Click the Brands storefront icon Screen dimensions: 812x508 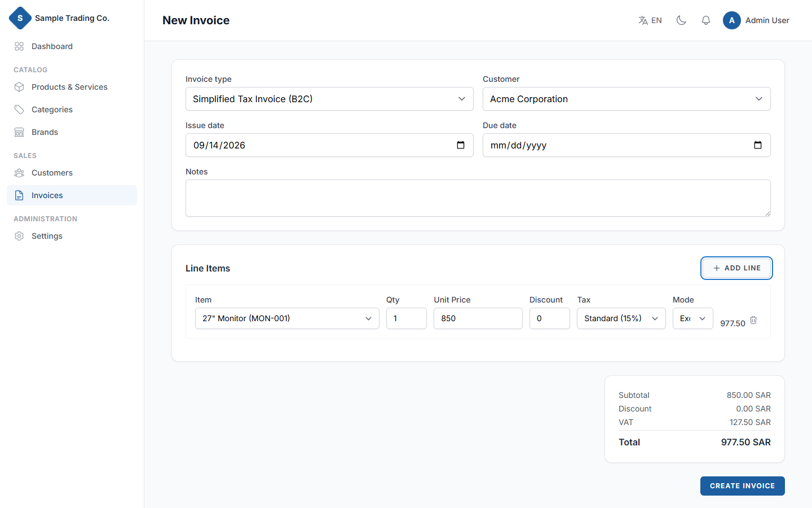click(19, 132)
